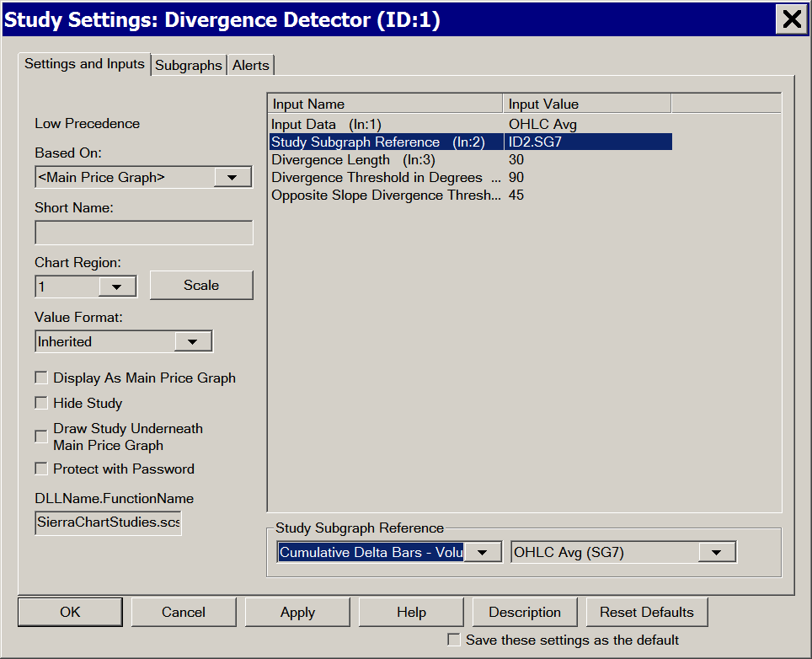Viewport: 812px width, 659px height.
Task: Click the Apply button
Action: (x=298, y=613)
